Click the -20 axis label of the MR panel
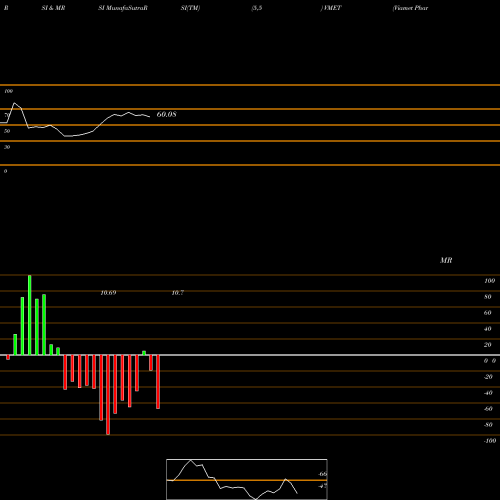The image size is (500, 500). pyautogui.click(x=488, y=377)
